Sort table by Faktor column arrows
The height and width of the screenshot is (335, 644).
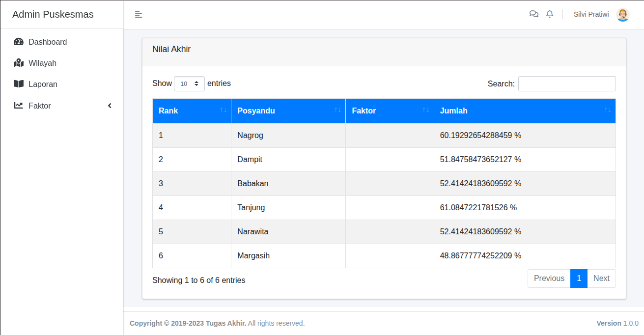[426, 110]
